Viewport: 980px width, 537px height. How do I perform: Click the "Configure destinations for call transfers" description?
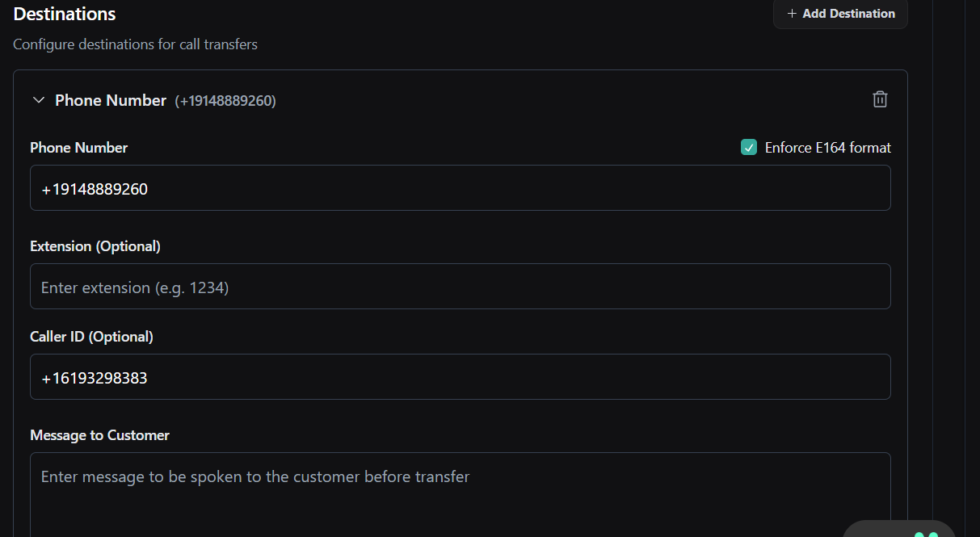(x=135, y=44)
